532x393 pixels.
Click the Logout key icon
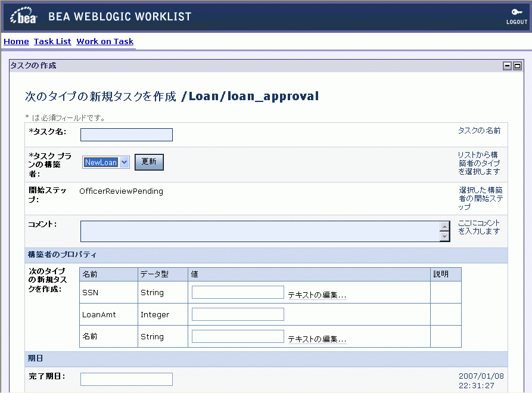517,13
